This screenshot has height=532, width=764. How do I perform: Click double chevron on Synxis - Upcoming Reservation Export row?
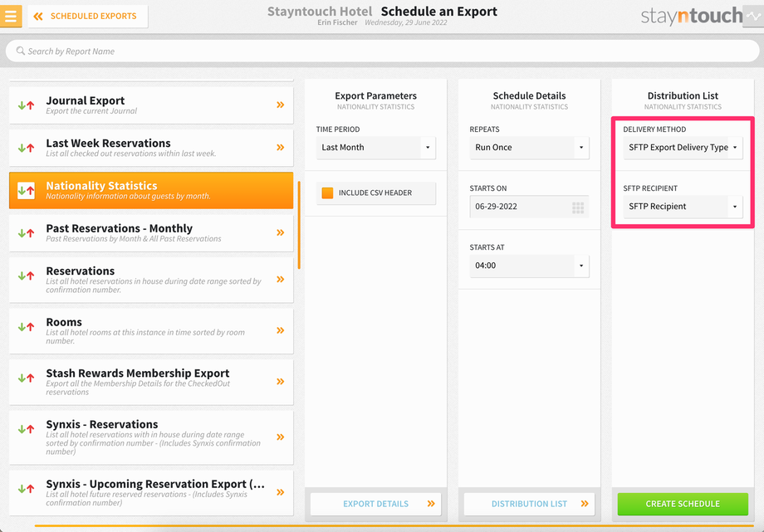281,492
